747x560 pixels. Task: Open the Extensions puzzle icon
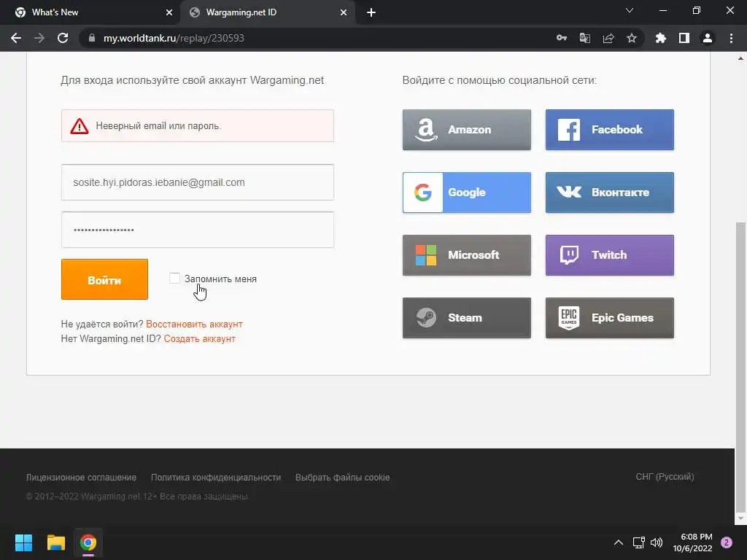[x=660, y=38]
